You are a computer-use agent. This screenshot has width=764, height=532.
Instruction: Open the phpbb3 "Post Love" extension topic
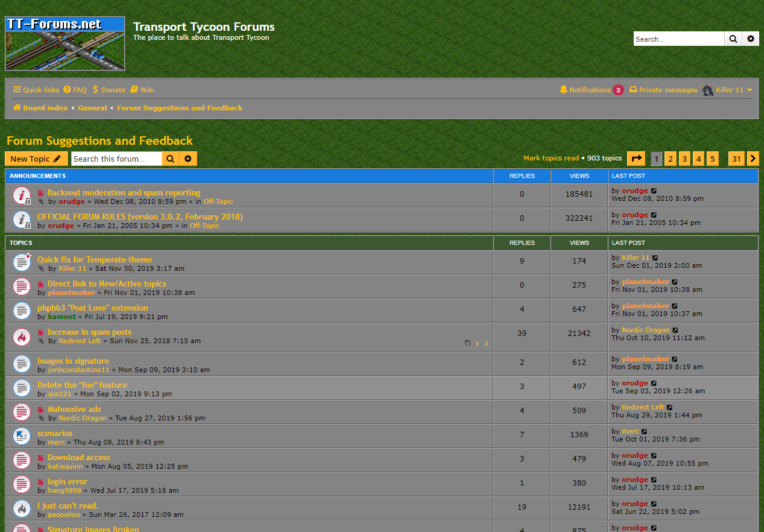point(92,308)
